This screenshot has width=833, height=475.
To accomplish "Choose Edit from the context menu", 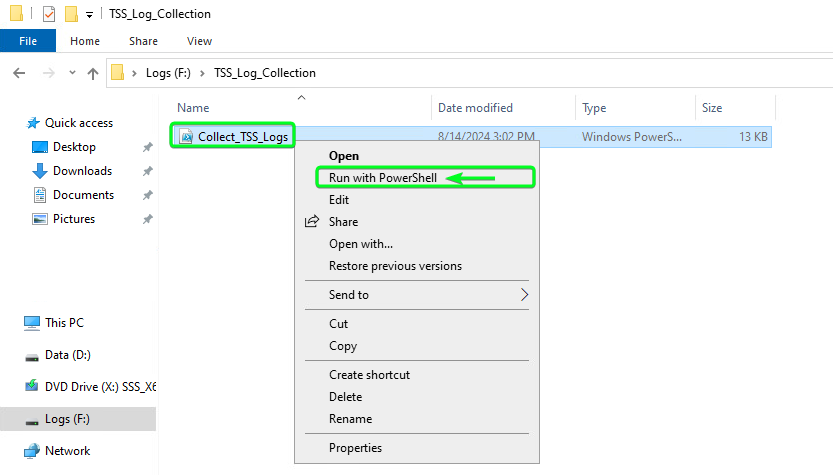I will pos(339,200).
